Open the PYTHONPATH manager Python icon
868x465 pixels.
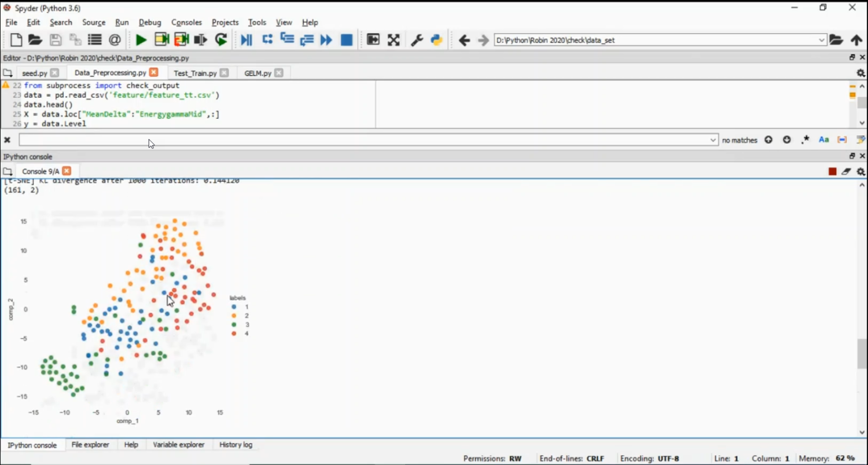coord(436,40)
